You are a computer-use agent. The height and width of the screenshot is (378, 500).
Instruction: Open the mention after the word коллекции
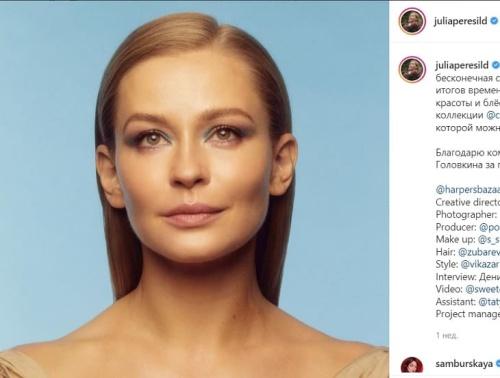click(493, 115)
